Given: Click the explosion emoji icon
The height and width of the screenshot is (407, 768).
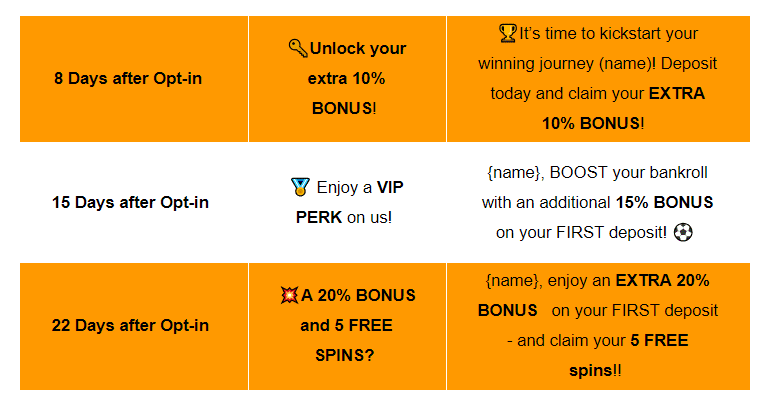Looking at the screenshot, I should (x=289, y=295).
